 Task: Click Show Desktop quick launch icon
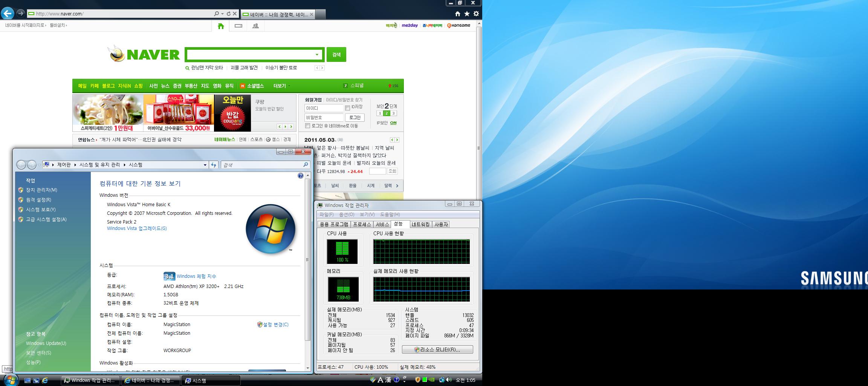click(28, 380)
